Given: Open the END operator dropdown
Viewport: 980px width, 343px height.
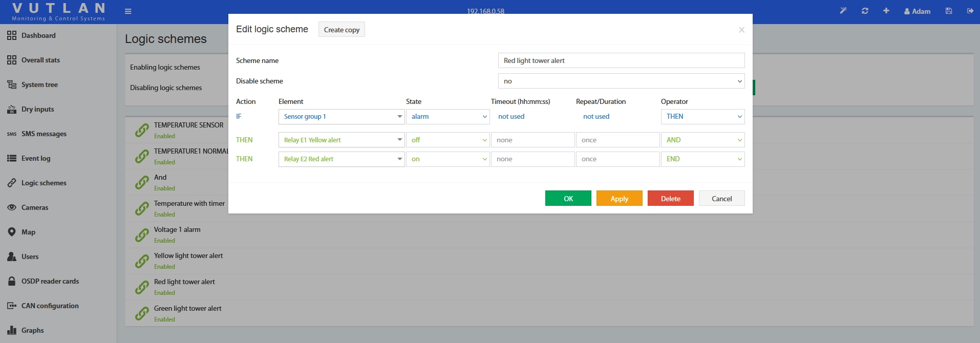Looking at the screenshot, I should [702, 159].
